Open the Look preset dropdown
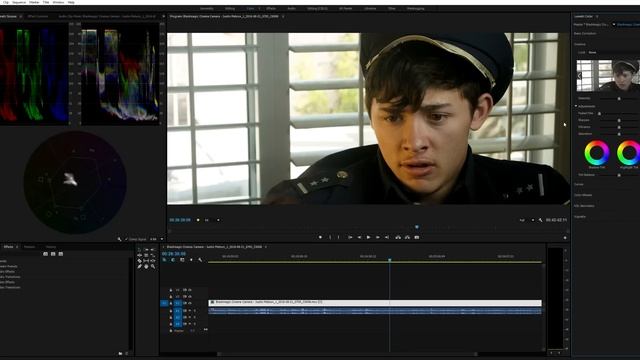640x360 pixels. pyautogui.click(x=612, y=52)
